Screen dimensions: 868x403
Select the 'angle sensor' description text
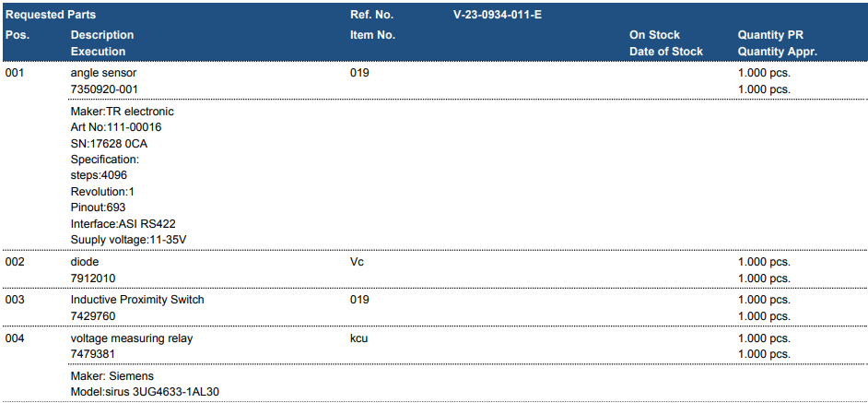coord(104,72)
